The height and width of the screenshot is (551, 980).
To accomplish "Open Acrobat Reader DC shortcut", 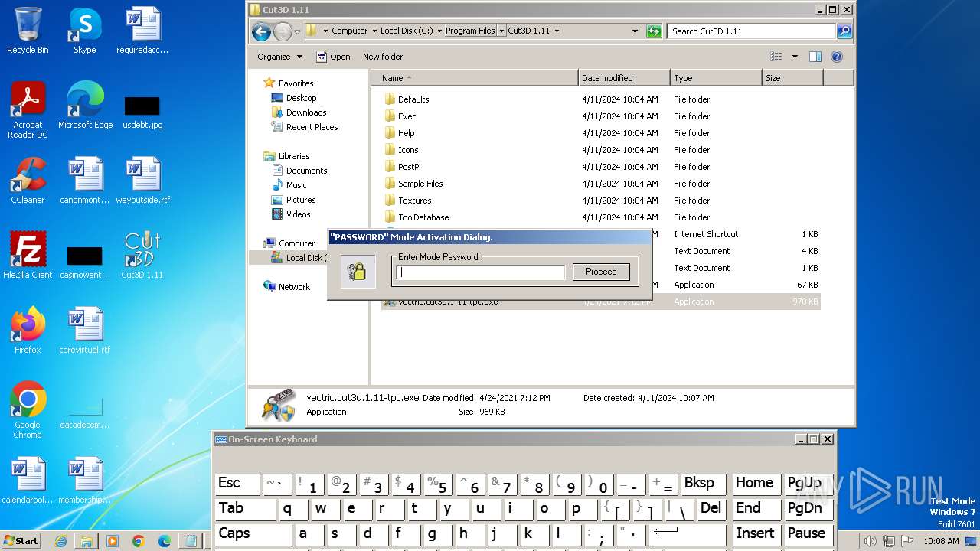I will click(28, 110).
